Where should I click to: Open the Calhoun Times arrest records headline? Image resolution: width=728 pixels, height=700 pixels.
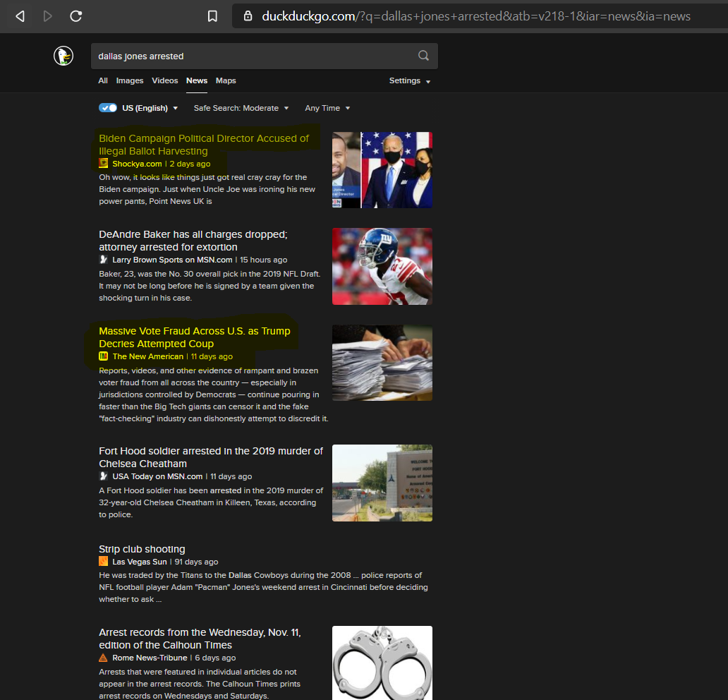click(200, 639)
